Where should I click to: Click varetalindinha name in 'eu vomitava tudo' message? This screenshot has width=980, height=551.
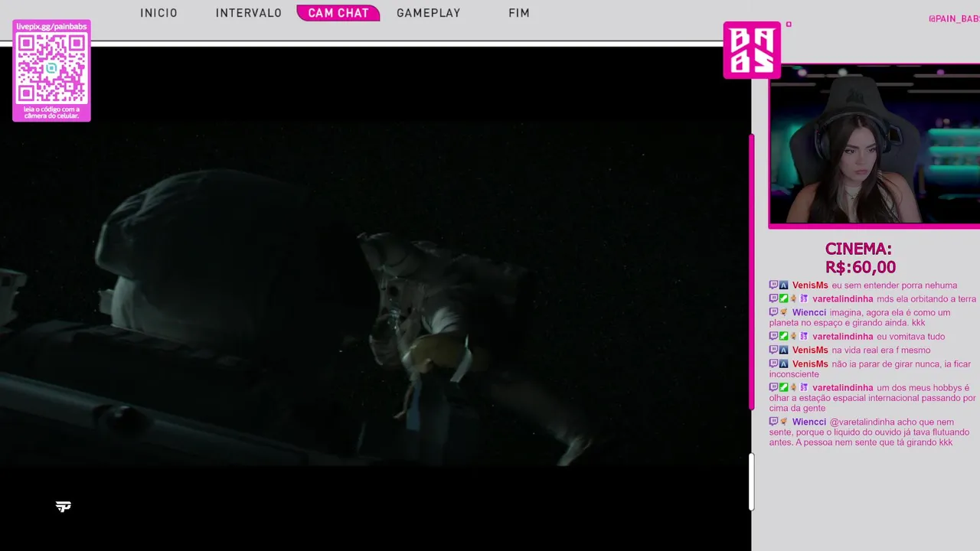click(x=843, y=337)
